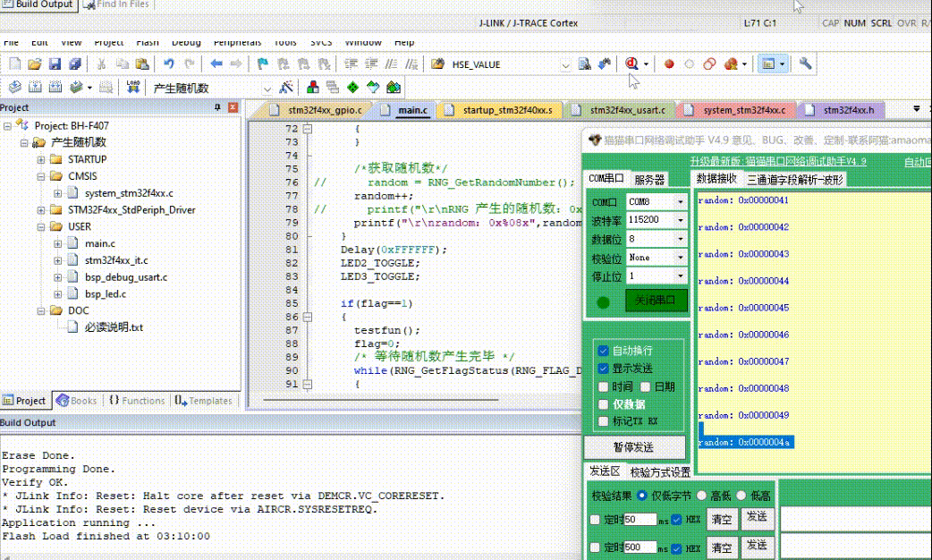Click the 清空 button in the 50 ms row

tap(722, 519)
